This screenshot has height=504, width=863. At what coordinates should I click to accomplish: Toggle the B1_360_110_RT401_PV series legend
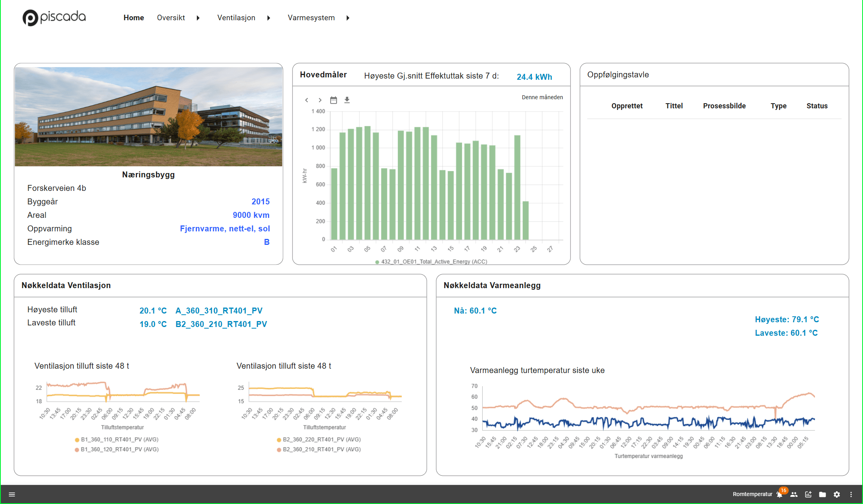[x=117, y=439]
